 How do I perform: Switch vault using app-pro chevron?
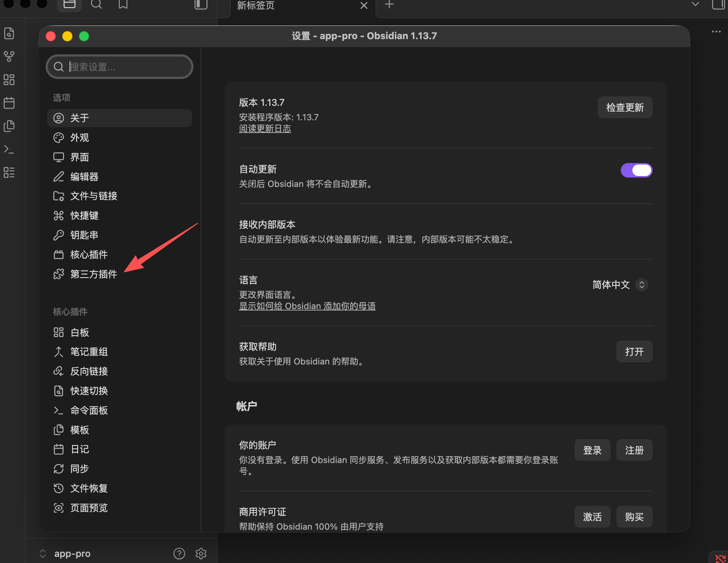tap(43, 553)
